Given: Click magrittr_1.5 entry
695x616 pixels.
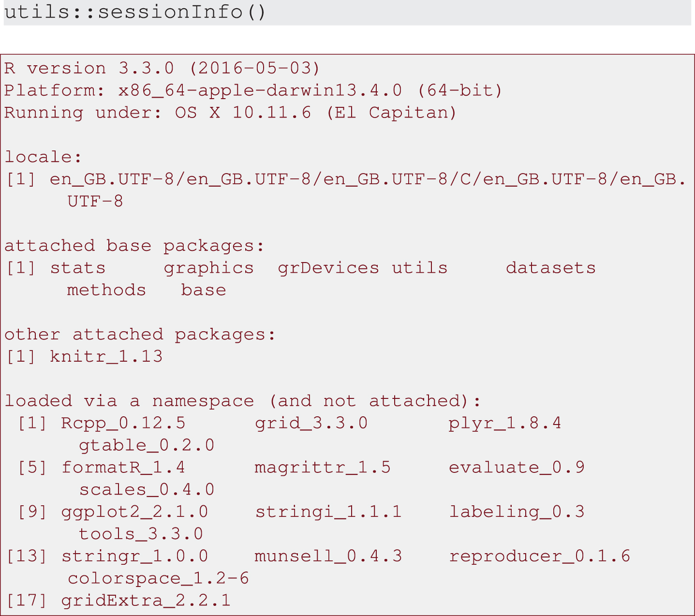Looking at the screenshot, I should [323, 468].
